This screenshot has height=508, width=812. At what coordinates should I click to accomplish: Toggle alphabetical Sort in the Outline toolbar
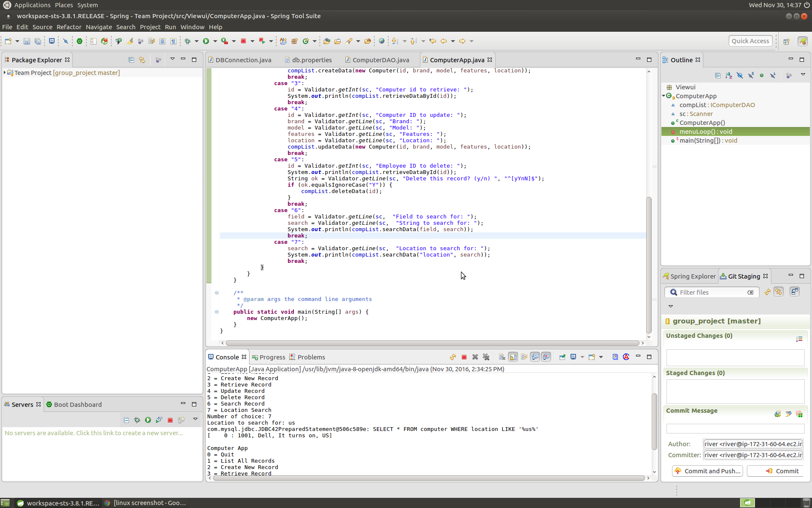pyautogui.click(x=729, y=75)
